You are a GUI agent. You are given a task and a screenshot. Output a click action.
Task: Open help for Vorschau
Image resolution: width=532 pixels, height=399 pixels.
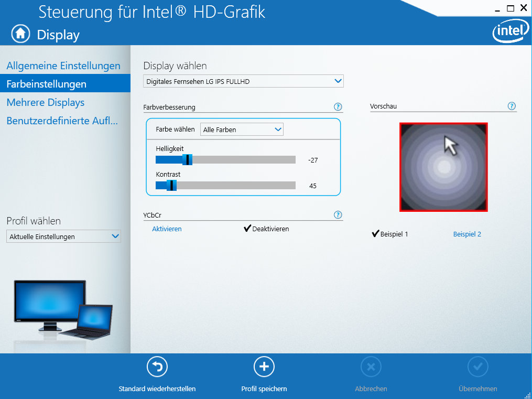pyautogui.click(x=512, y=106)
